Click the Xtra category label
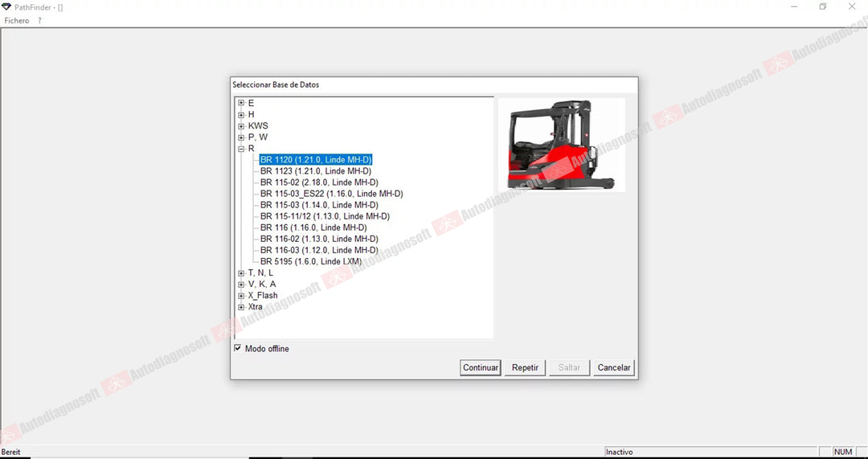The height and width of the screenshot is (459, 868). [x=256, y=307]
